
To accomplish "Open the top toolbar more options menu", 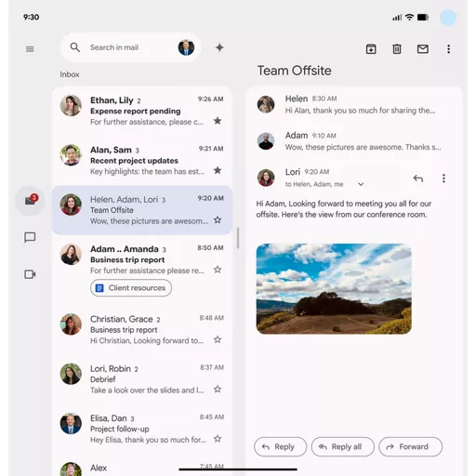I will click(x=448, y=49).
